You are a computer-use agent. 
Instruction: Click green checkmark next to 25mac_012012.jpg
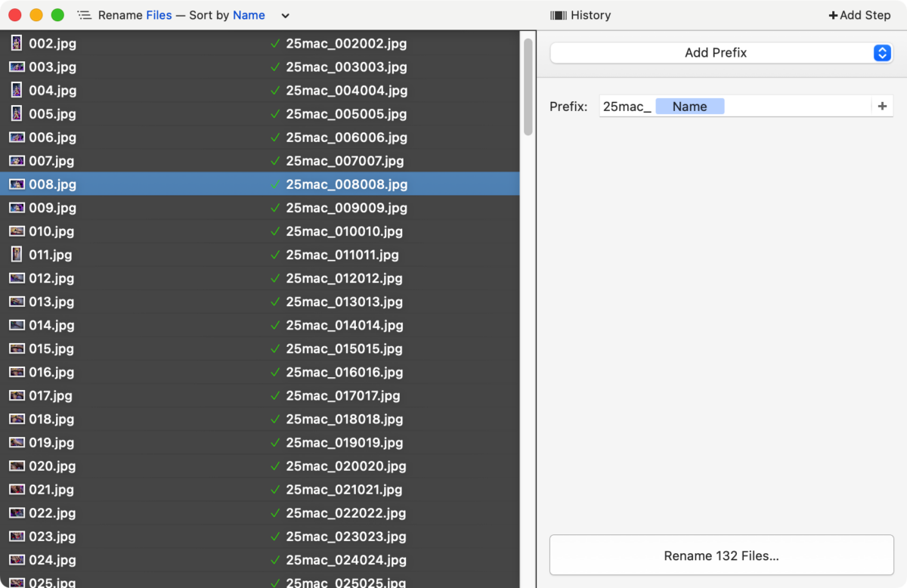275,278
